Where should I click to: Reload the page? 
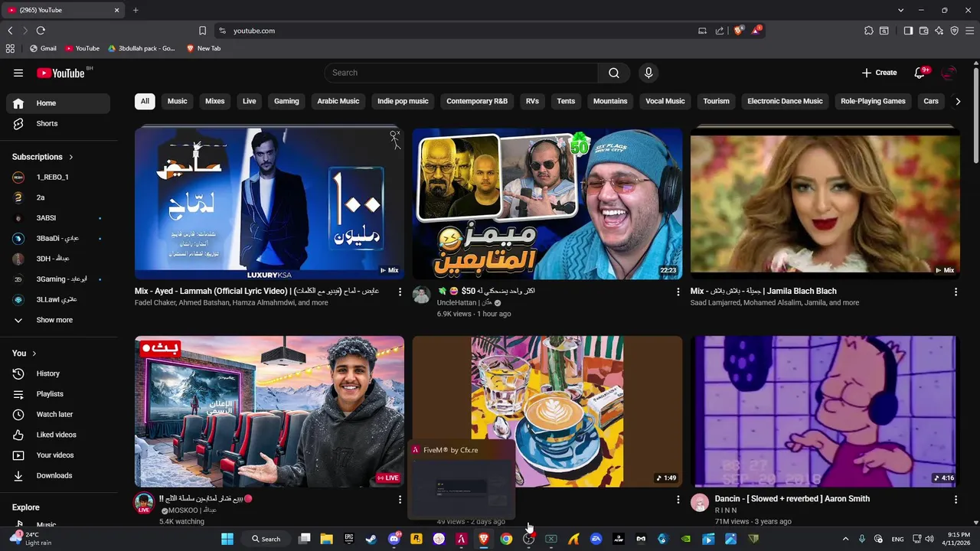41,31
